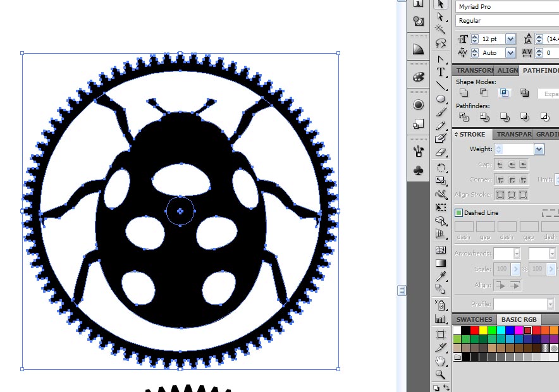Image resolution: width=559 pixels, height=392 pixels.
Task: Pick the cyan swatch
Action: coord(501,330)
